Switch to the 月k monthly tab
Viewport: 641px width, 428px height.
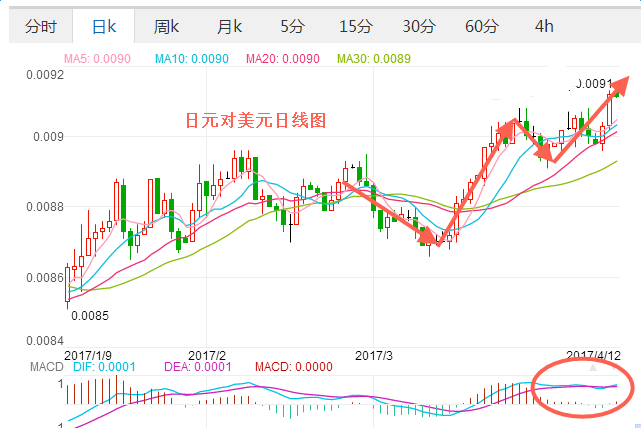(229, 27)
